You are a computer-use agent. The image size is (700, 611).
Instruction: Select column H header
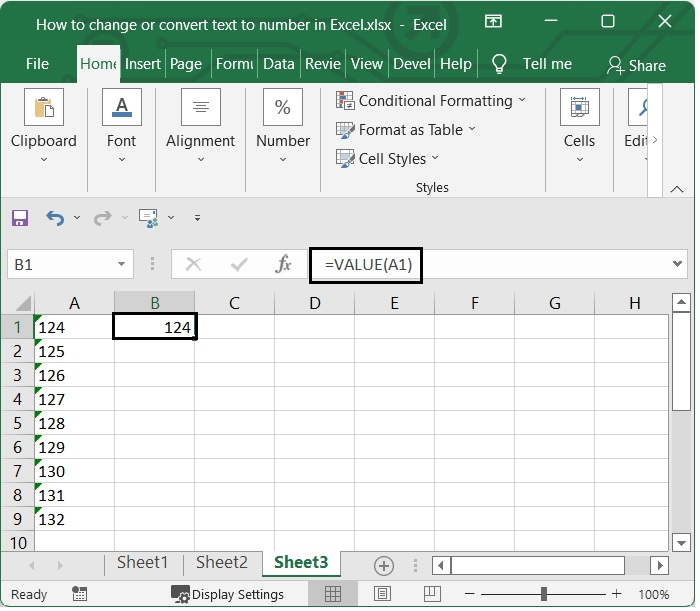tap(634, 303)
